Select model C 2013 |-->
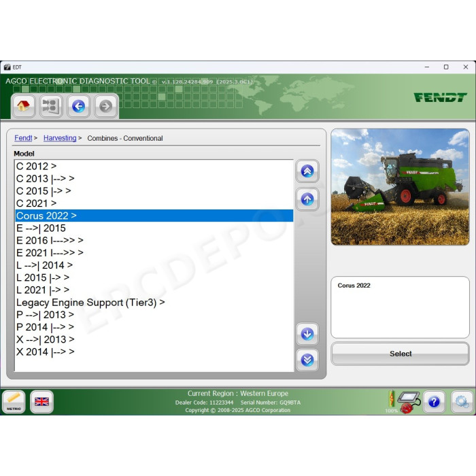This screenshot has height=476, width=476. (154, 178)
